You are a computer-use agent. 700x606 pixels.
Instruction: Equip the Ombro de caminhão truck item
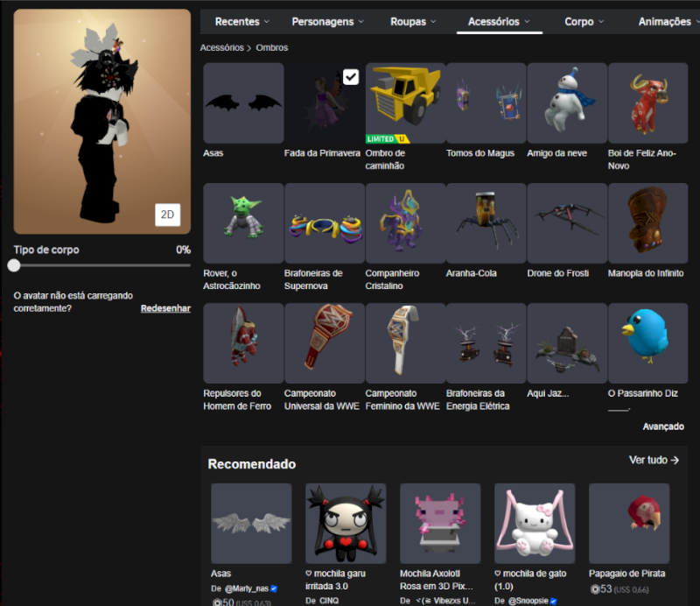(405, 102)
